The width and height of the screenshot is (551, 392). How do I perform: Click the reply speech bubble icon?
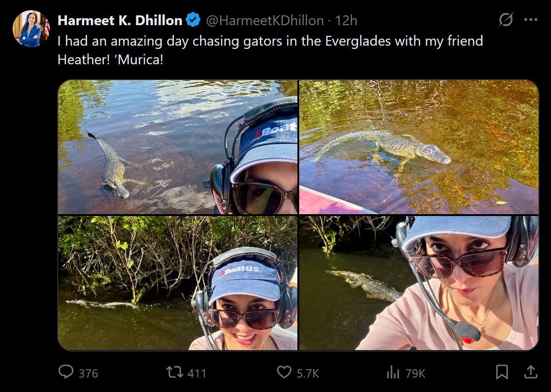[66, 372]
